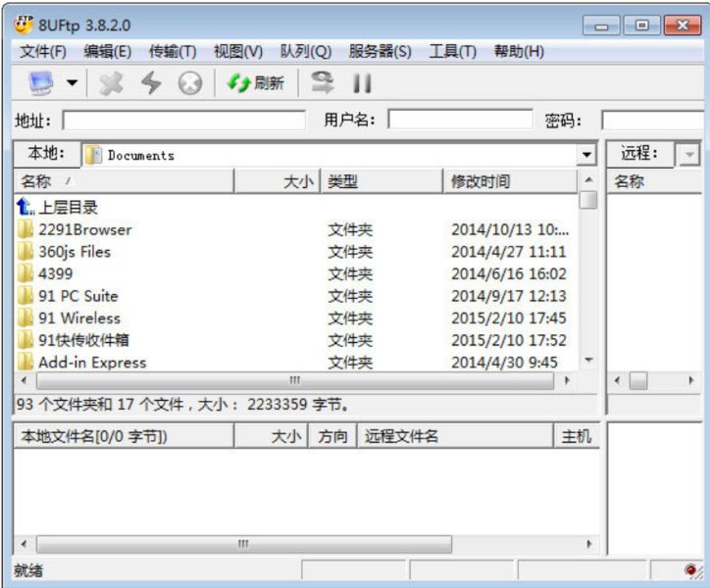
Task: Click the queue 大小 column header
Action: pyautogui.click(x=271, y=436)
